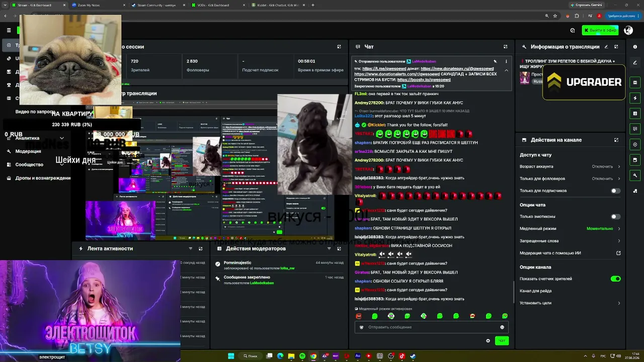The height and width of the screenshot is (362, 644).
Task: Filter the moderator actions list
Action: pyautogui.click(x=329, y=248)
